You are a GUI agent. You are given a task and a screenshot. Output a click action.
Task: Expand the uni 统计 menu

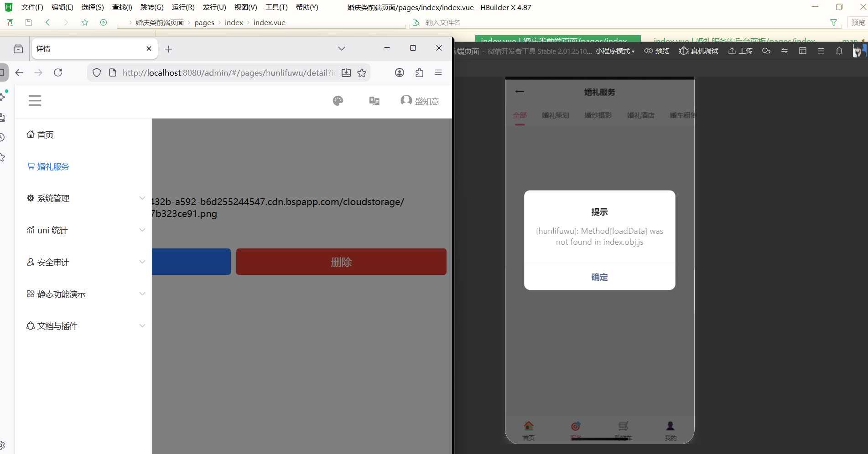(83, 230)
